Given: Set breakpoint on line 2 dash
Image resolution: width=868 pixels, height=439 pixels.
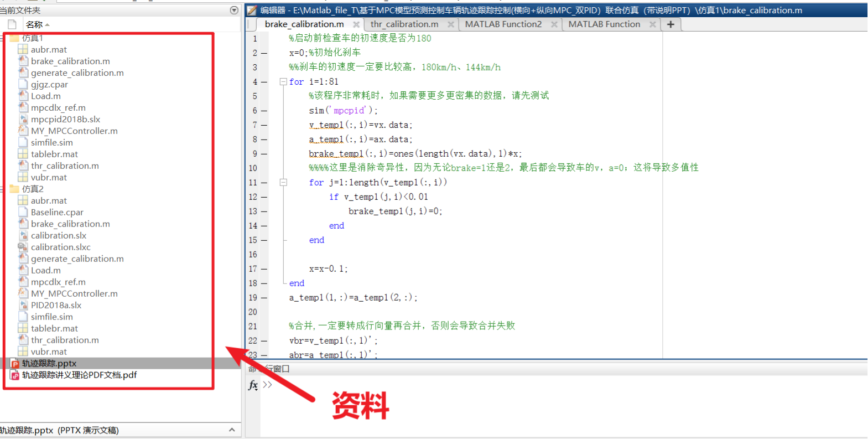Looking at the screenshot, I should coord(264,53).
